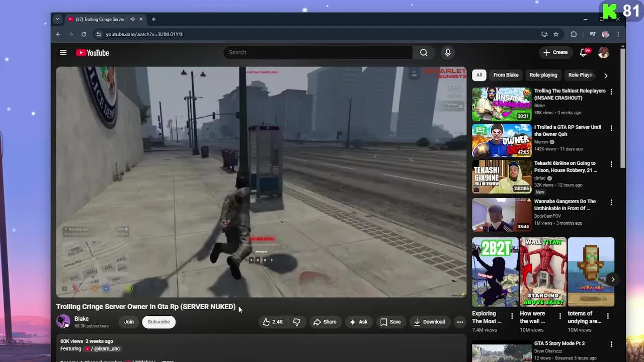Open Tekashi 6ix9ine interview thumbnail
The image size is (644, 362).
(x=502, y=177)
